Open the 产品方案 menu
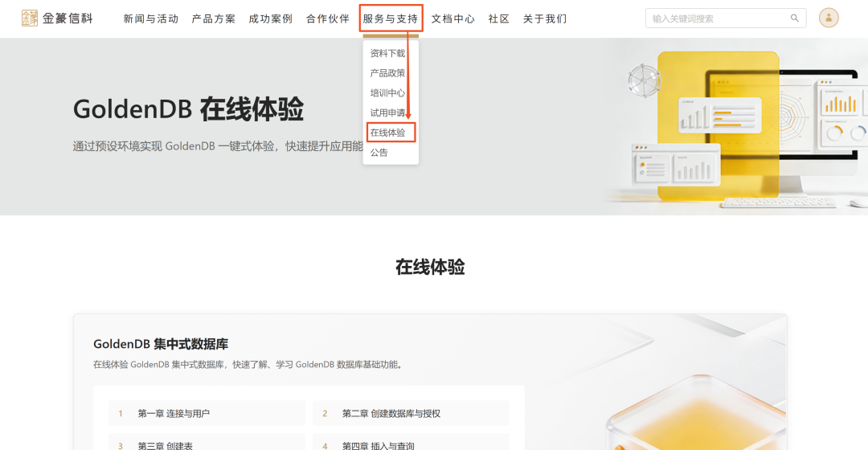868x450 pixels. tap(213, 18)
